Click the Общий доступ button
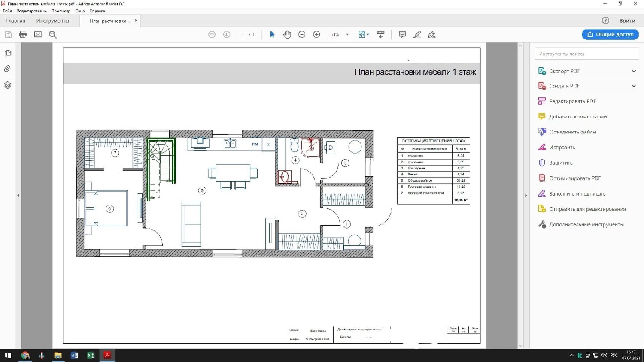 [x=610, y=34]
